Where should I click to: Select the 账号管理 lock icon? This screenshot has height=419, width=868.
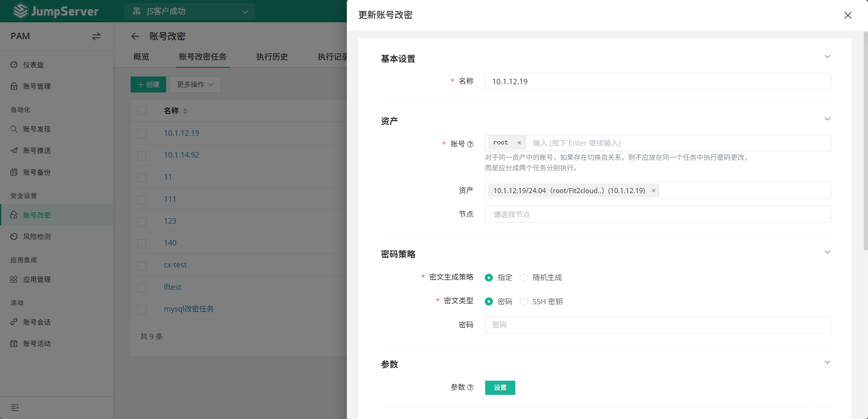(x=14, y=86)
